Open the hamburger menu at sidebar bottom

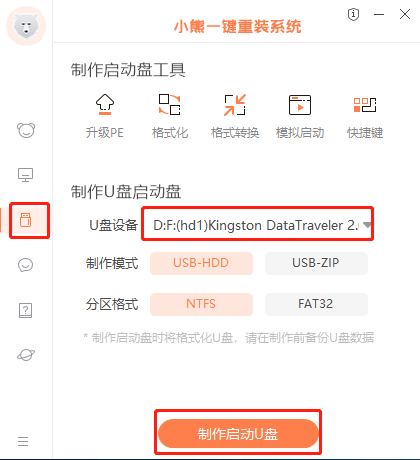(23, 441)
